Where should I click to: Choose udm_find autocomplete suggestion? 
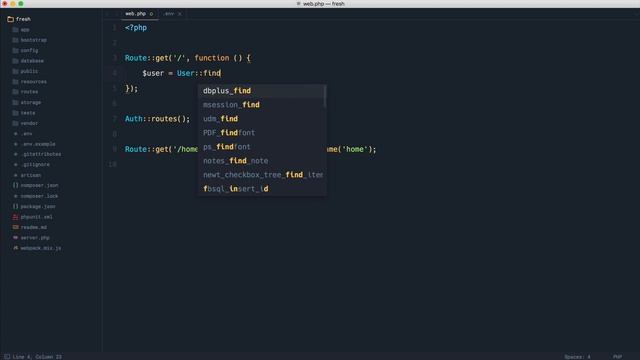(x=261, y=119)
